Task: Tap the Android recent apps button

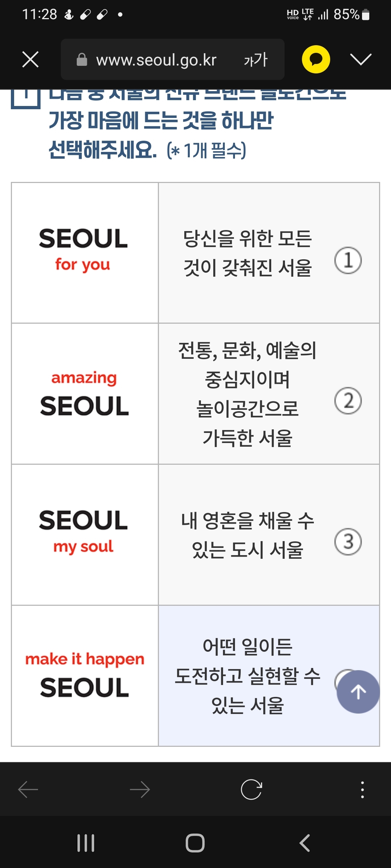Action: 86,843
